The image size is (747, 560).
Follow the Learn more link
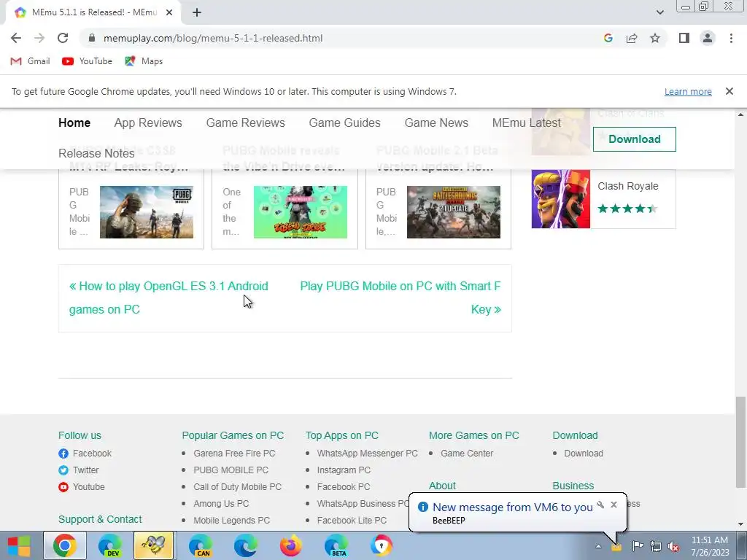click(x=688, y=91)
